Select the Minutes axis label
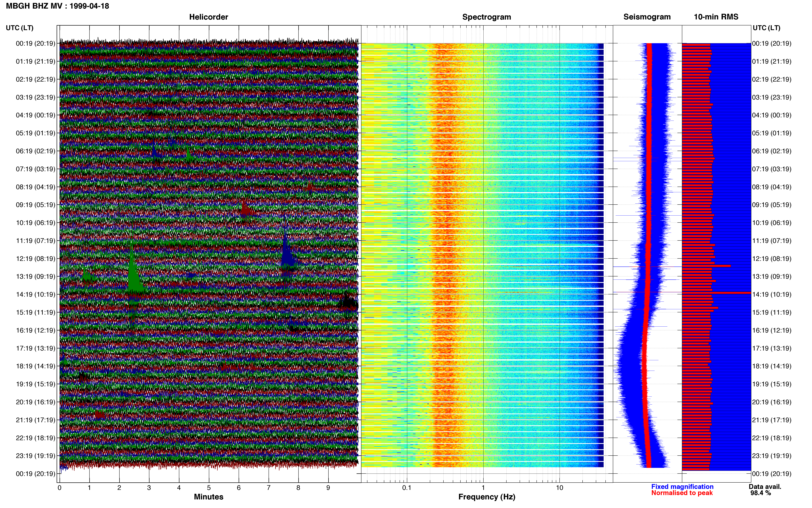Image resolution: width=812 pixels, height=508 pixels. click(x=209, y=497)
